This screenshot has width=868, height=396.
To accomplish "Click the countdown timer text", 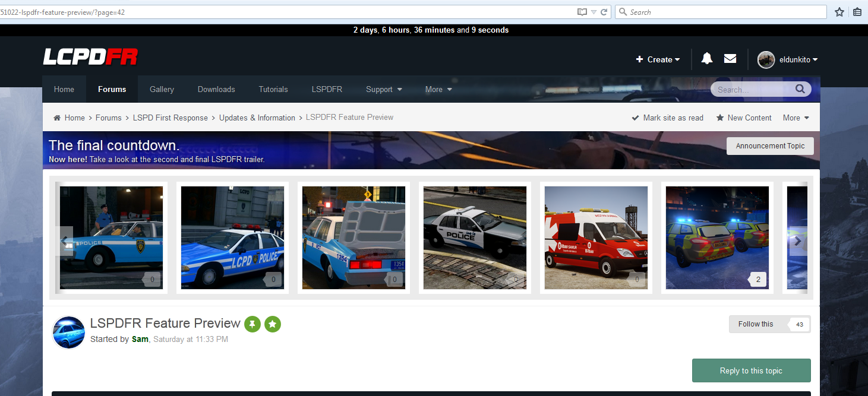I will [x=431, y=30].
